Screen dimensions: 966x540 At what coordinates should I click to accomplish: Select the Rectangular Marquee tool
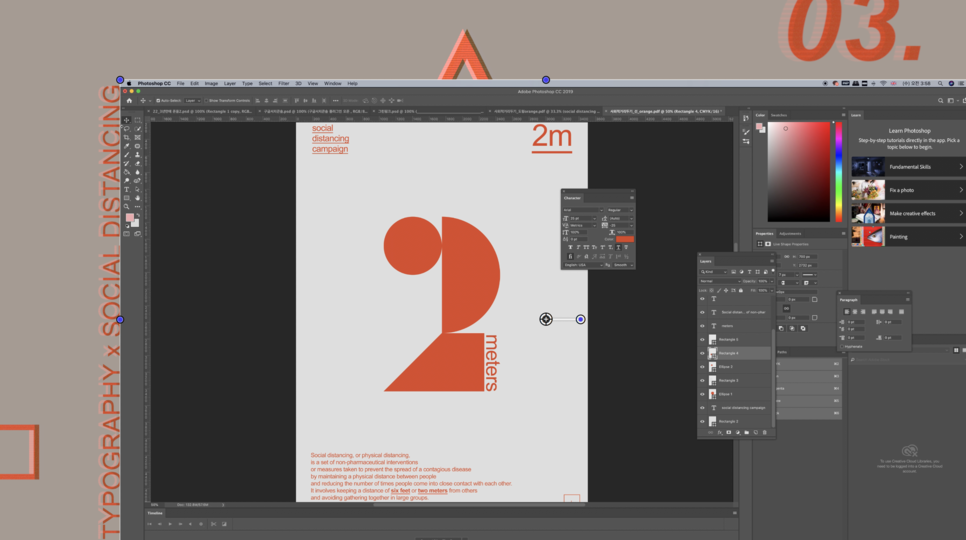137,120
